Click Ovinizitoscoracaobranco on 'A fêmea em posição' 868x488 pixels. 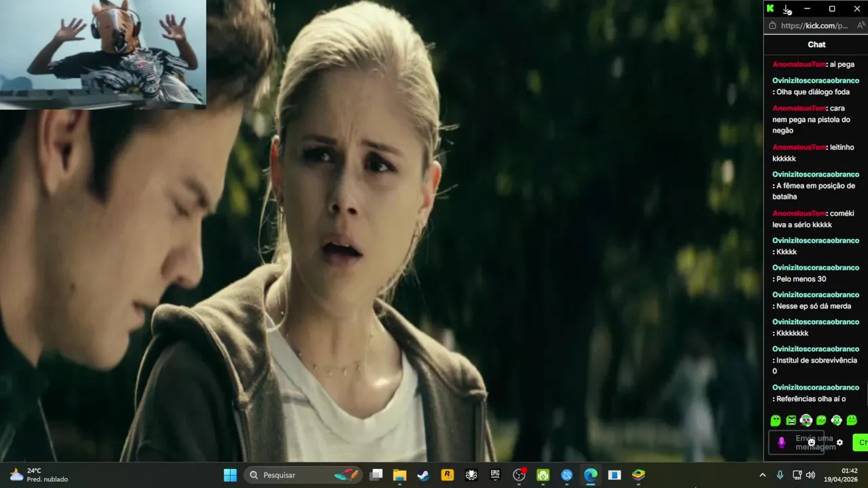tap(816, 174)
